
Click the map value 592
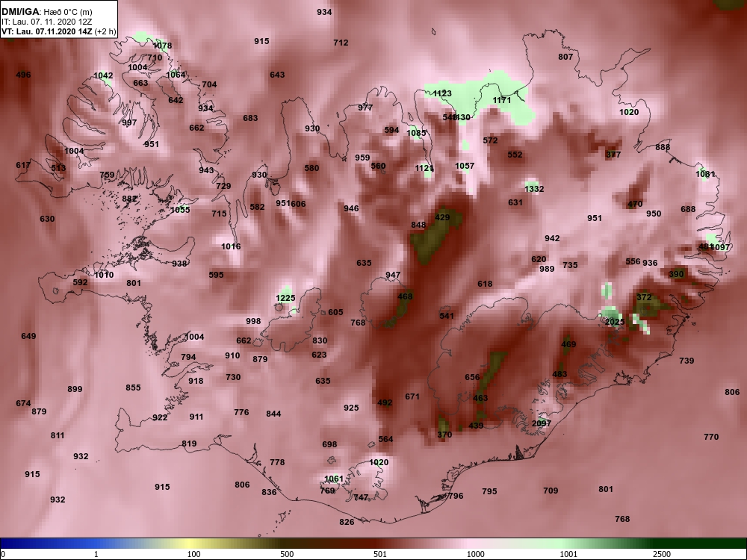point(80,282)
